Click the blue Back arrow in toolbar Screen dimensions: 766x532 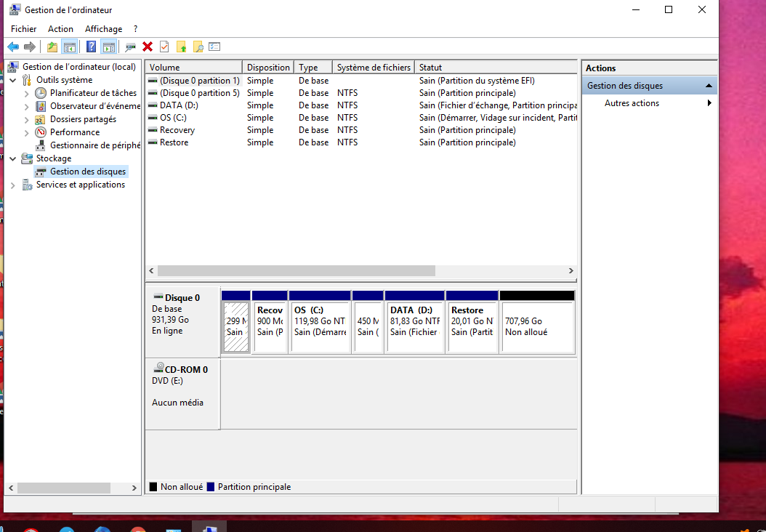(13, 47)
